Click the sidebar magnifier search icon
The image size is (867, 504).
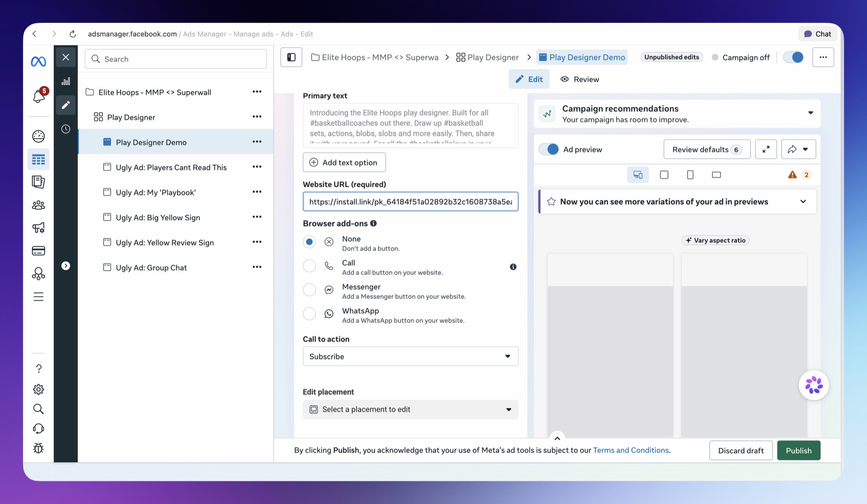(38, 409)
